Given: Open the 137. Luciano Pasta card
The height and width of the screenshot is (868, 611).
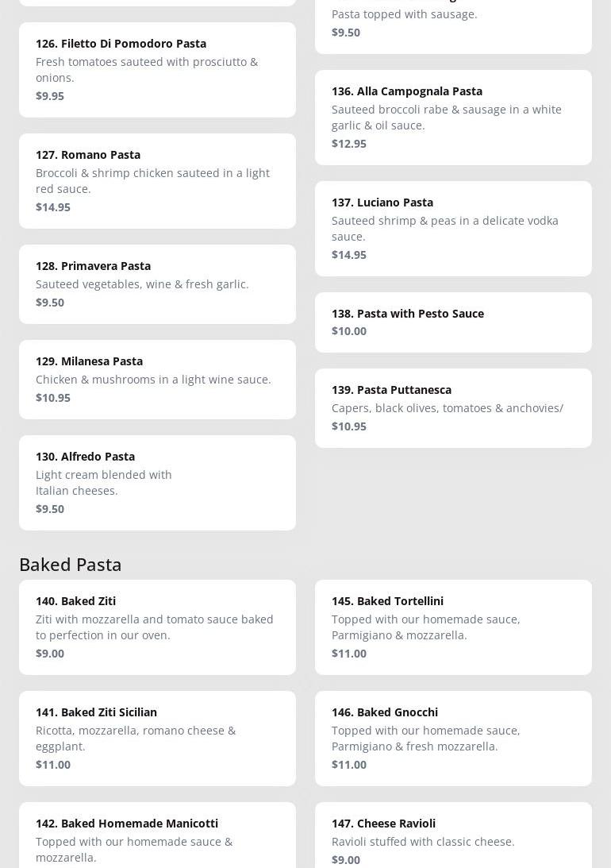Looking at the screenshot, I should pyautogui.click(x=453, y=229).
